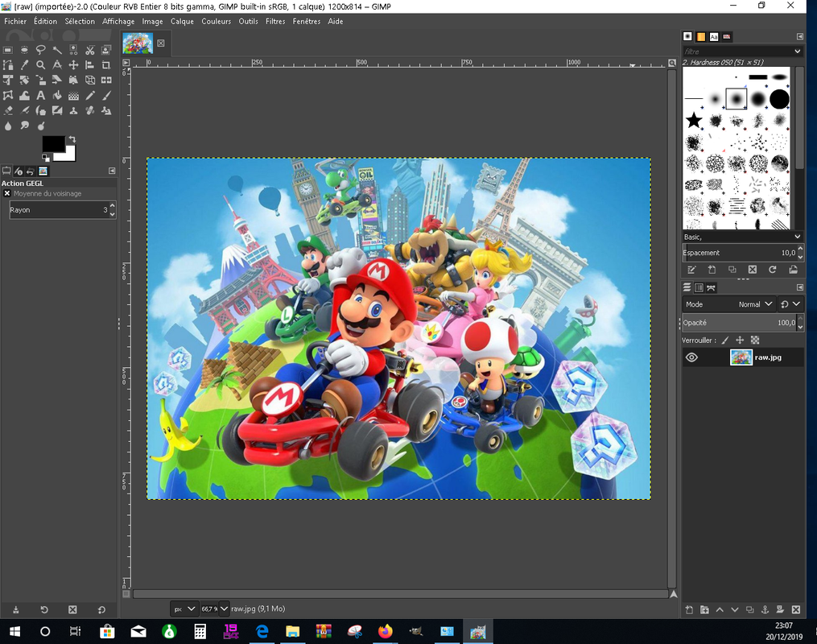Switch to the Fonts tab
Viewport: 817px width, 644px height.
click(x=714, y=36)
